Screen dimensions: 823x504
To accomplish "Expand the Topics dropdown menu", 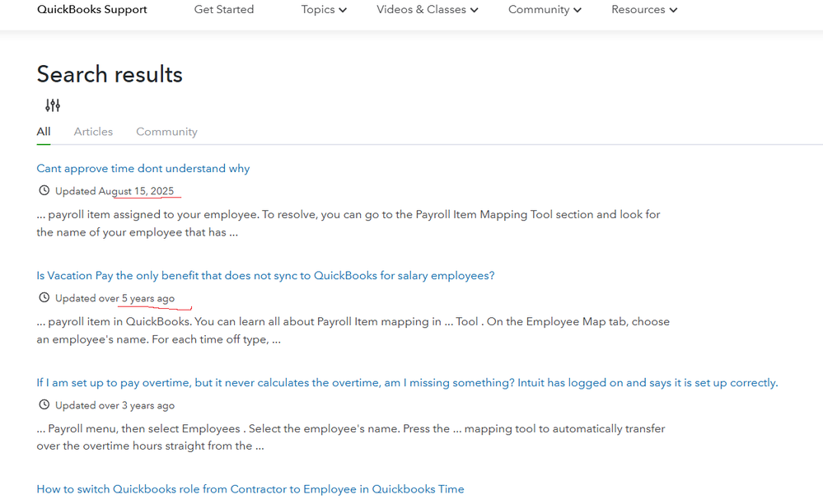I will click(324, 10).
